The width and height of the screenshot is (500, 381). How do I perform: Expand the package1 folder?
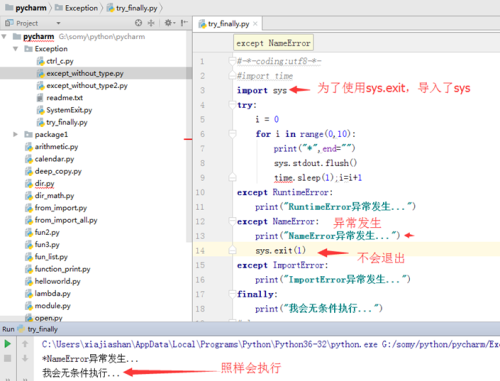pyautogui.click(x=15, y=134)
